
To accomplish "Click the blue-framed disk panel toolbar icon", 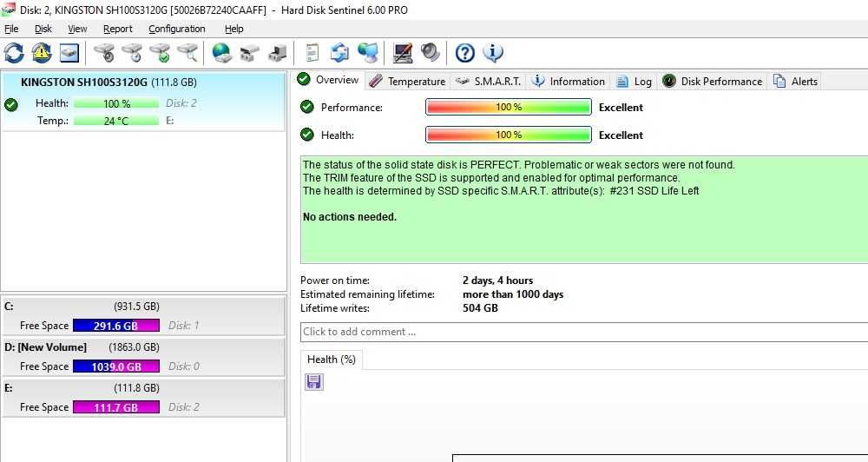I will click(69, 53).
